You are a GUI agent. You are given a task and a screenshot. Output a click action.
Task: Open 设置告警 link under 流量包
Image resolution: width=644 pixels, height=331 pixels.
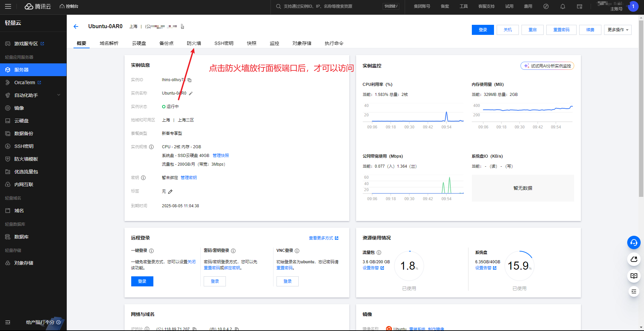click(x=373, y=268)
